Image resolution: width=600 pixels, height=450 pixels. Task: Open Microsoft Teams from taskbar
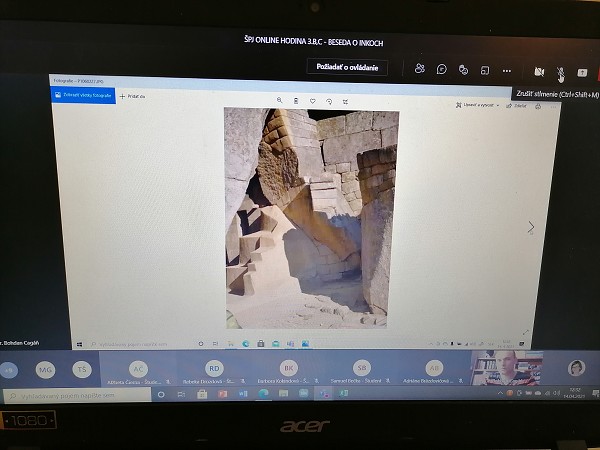click(323, 393)
